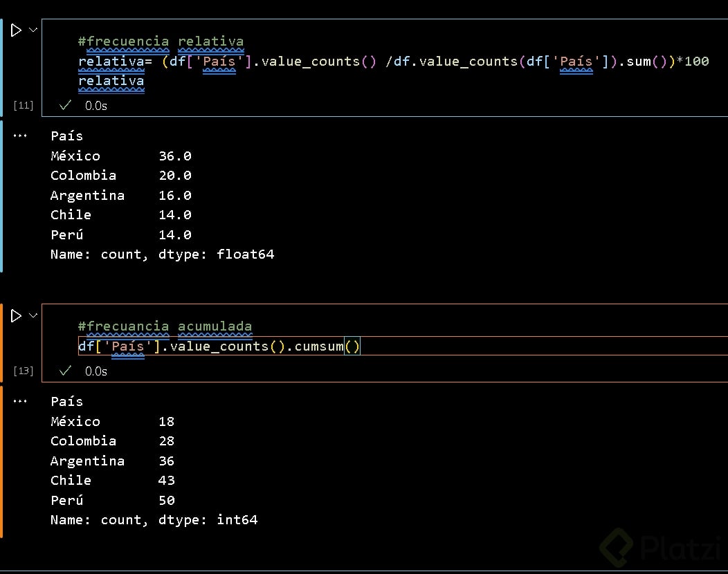The width and height of the screenshot is (728, 574).
Task: Click the 0.0s timing of cell 13
Action: 96,371
